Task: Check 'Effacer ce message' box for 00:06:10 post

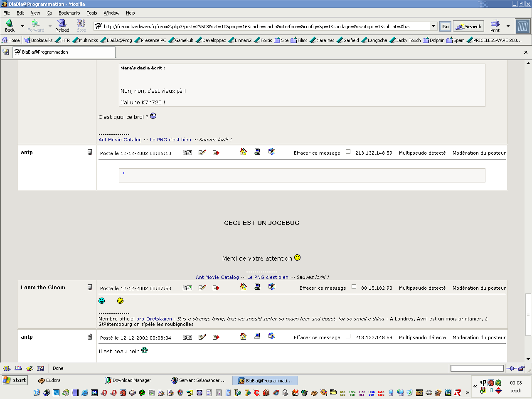Action: point(348,152)
